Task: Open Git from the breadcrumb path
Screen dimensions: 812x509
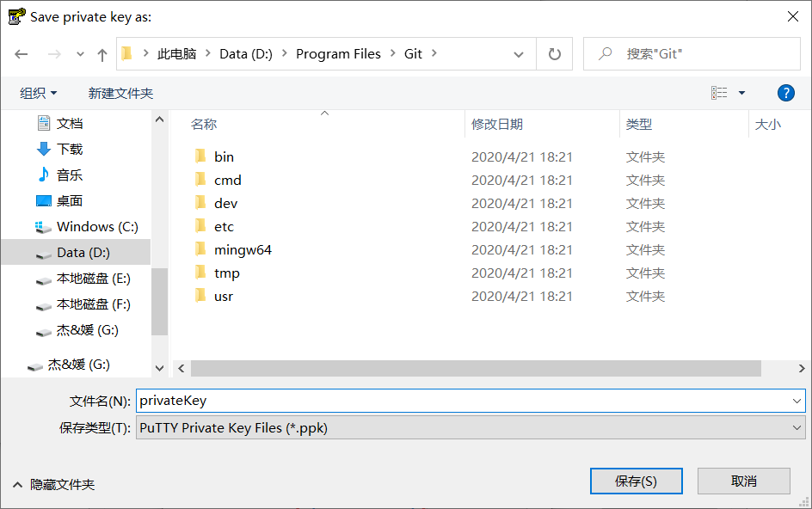Action: pyautogui.click(x=413, y=53)
